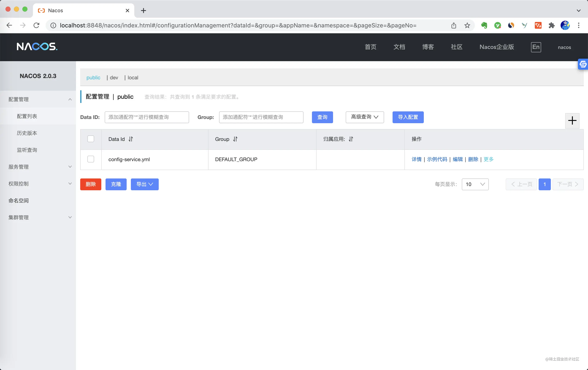Open the floating blue side widget icon
The width and height of the screenshot is (588, 370).
(583, 64)
